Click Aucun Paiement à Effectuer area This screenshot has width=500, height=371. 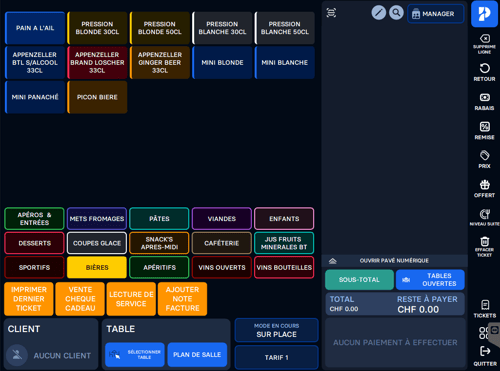click(x=395, y=343)
